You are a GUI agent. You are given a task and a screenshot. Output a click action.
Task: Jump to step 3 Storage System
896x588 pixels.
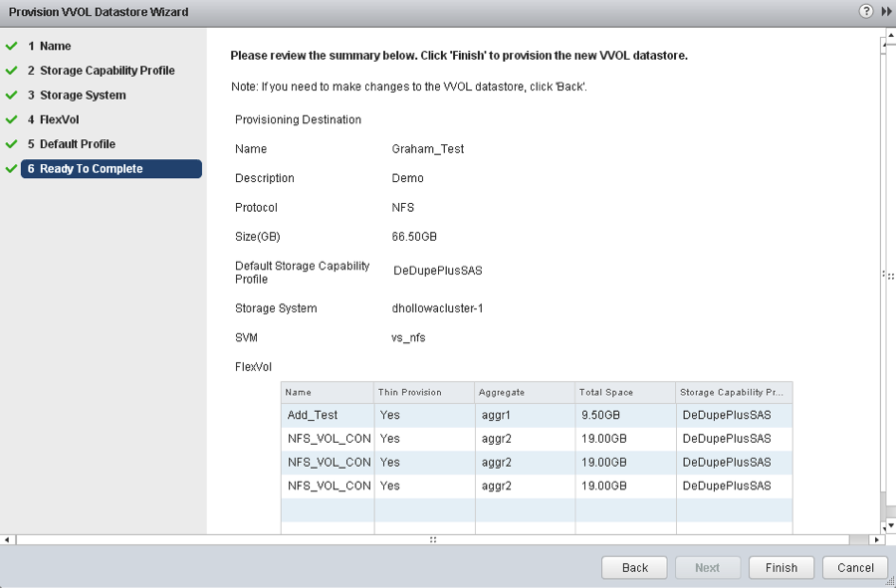tap(77, 96)
